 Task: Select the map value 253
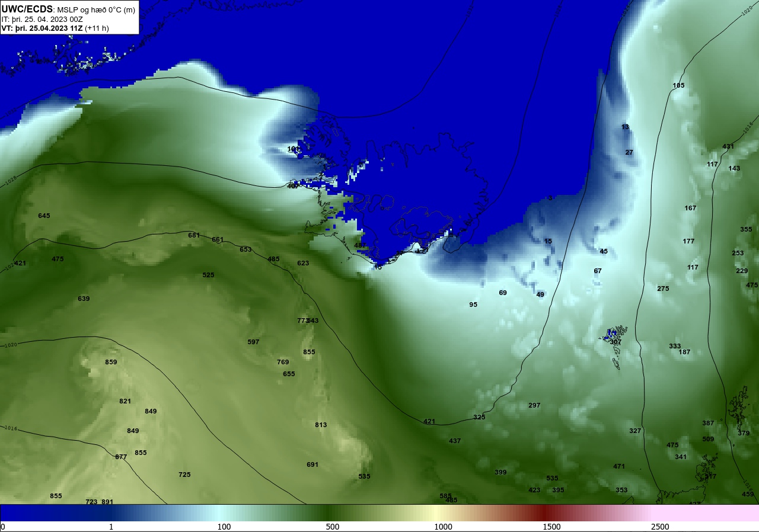[x=738, y=253]
